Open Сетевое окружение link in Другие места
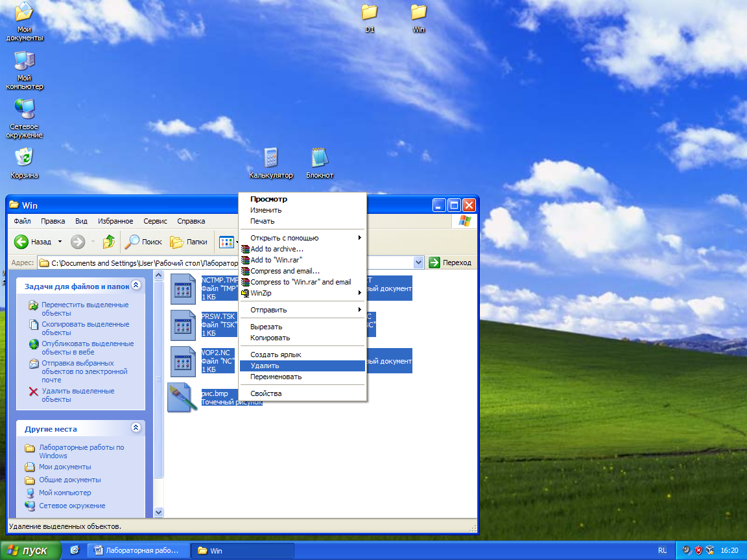The width and height of the screenshot is (747, 560). coord(72,506)
